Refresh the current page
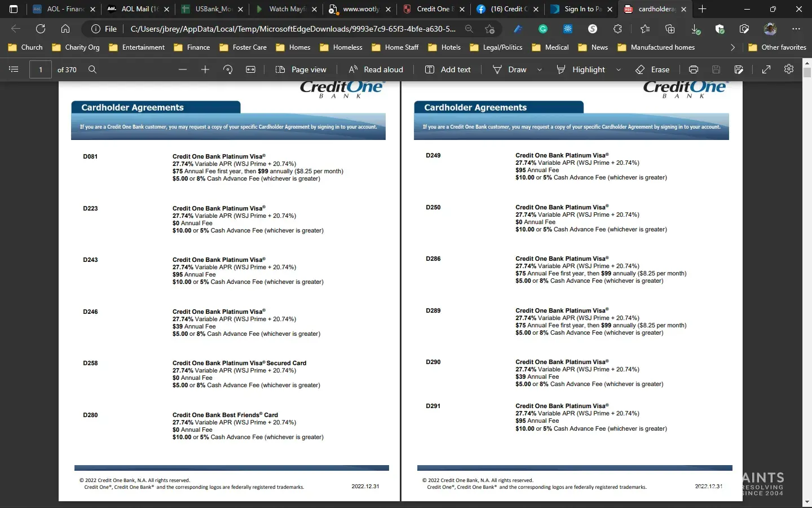This screenshot has height=508, width=812. pyautogui.click(x=41, y=29)
